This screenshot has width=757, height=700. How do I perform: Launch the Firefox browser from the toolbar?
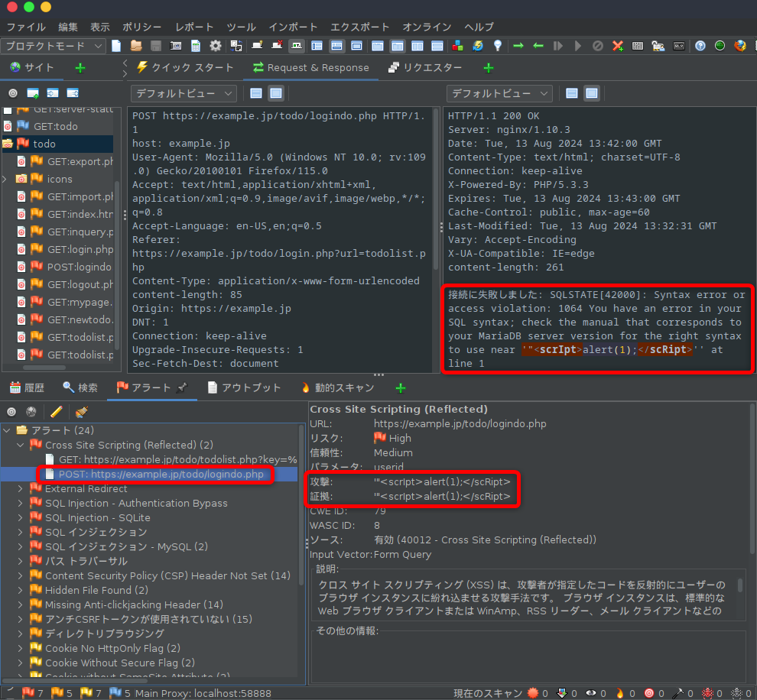click(x=739, y=46)
